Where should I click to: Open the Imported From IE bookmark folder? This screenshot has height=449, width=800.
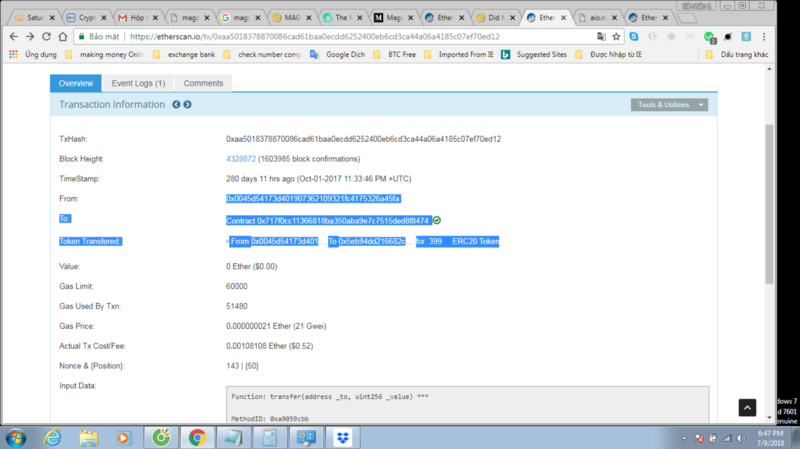[x=459, y=54]
